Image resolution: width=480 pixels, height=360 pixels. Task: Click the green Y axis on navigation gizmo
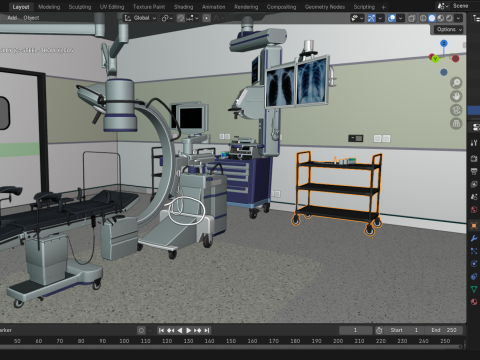click(x=435, y=59)
